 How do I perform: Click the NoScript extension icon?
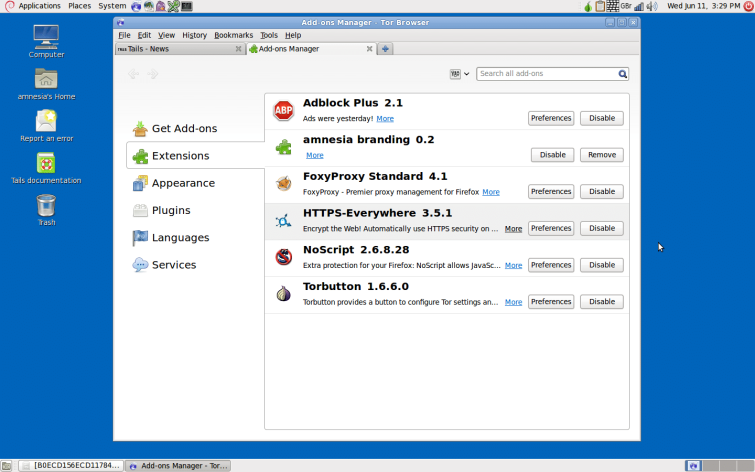point(284,257)
